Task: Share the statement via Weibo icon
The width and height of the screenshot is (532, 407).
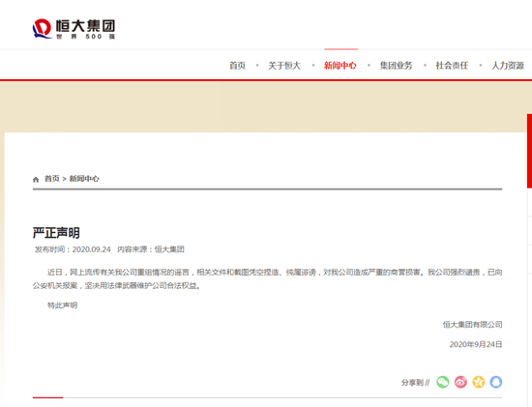Action: 460,382
